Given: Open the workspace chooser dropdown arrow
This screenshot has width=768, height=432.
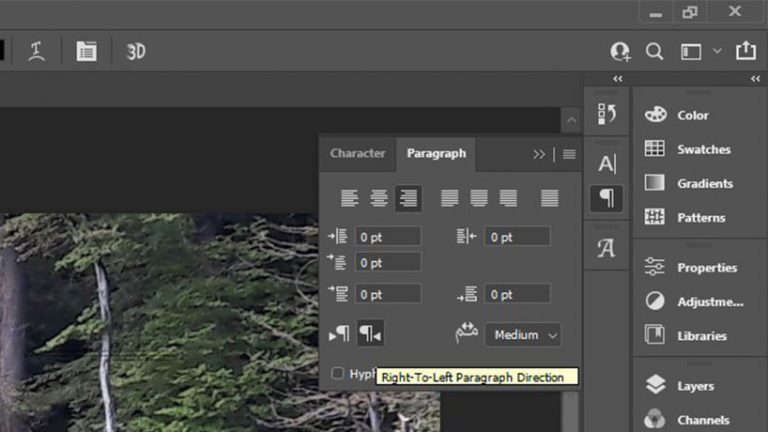Looking at the screenshot, I should [x=717, y=50].
